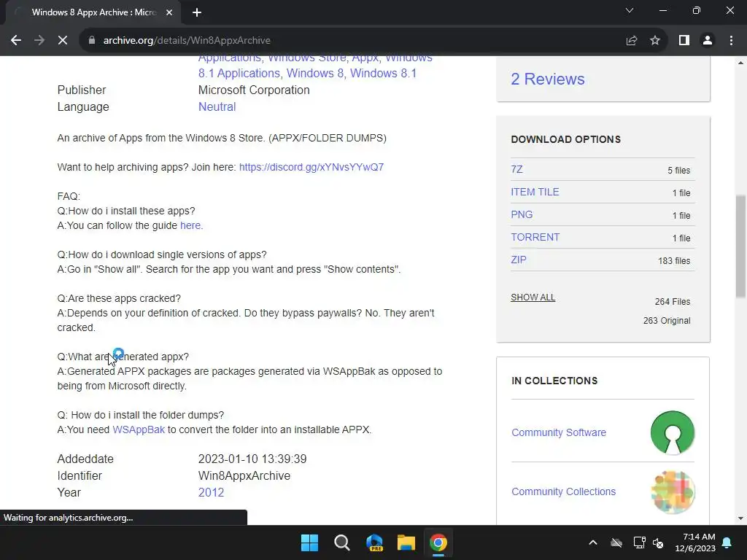This screenshot has width=747, height=560.
Task: Close the Windows 8 Appx Archive tab
Action: pyautogui.click(x=169, y=12)
